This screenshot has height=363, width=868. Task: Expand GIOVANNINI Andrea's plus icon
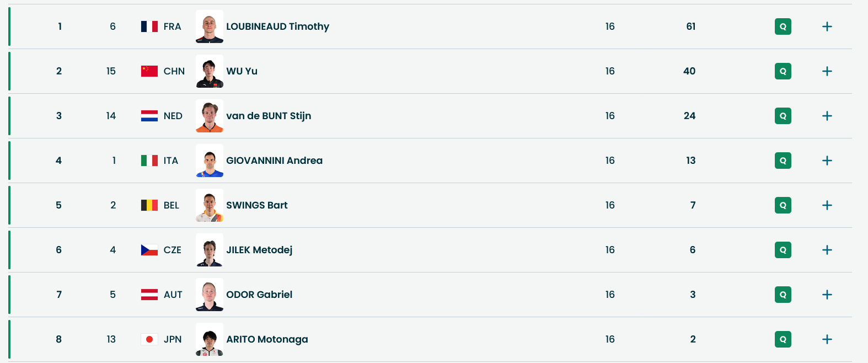(x=827, y=161)
